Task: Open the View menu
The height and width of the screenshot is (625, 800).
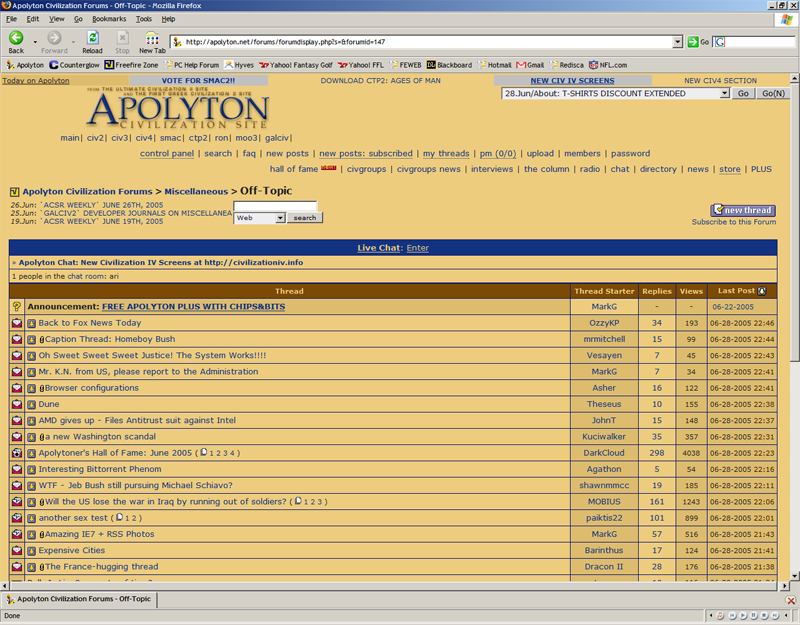Action: click(57, 19)
